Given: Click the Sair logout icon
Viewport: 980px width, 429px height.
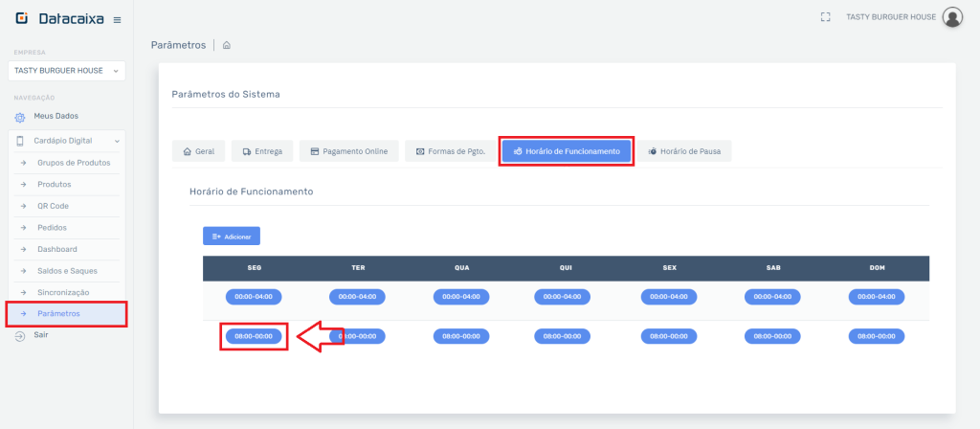Looking at the screenshot, I should [20, 335].
